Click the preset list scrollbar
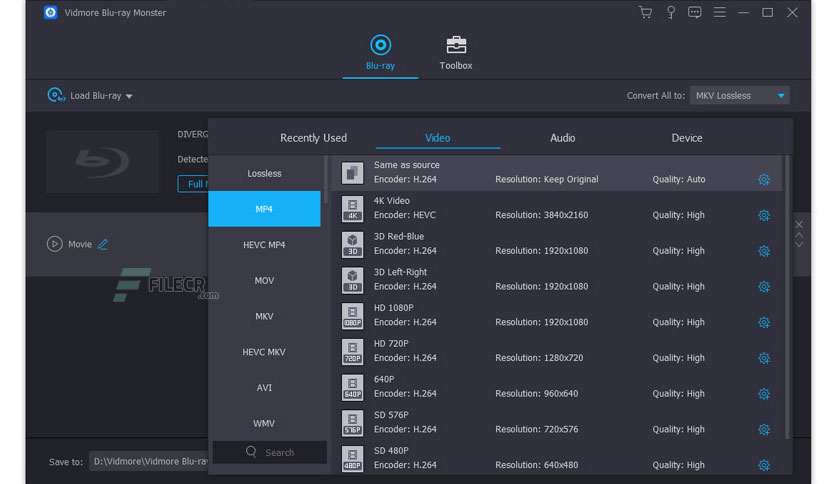The image size is (836, 484). pos(786,297)
